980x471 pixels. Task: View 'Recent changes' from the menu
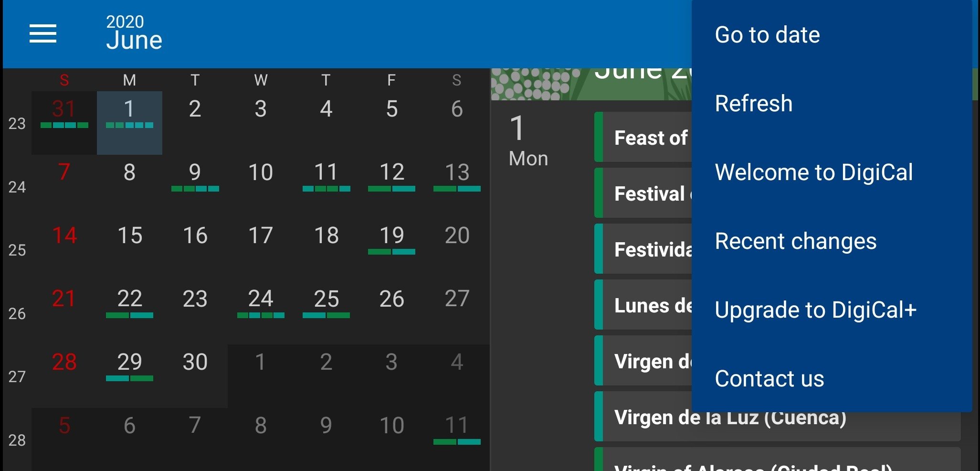click(x=795, y=241)
